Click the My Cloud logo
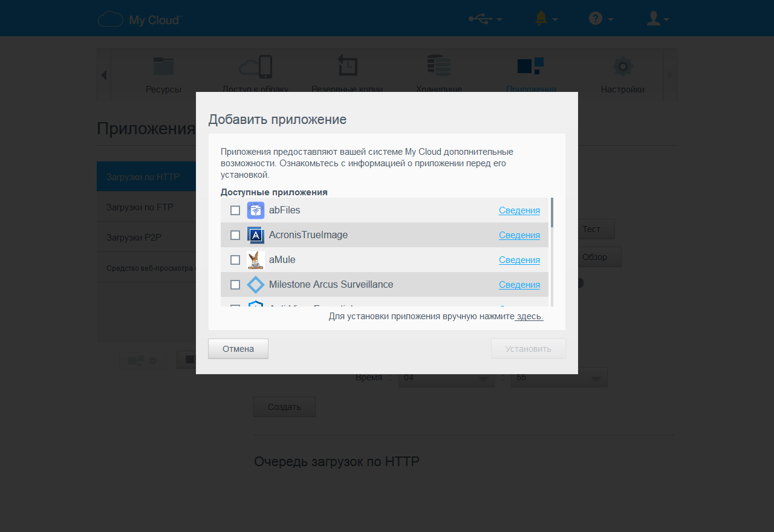This screenshot has width=774, height=532. [x=139, y=19]
